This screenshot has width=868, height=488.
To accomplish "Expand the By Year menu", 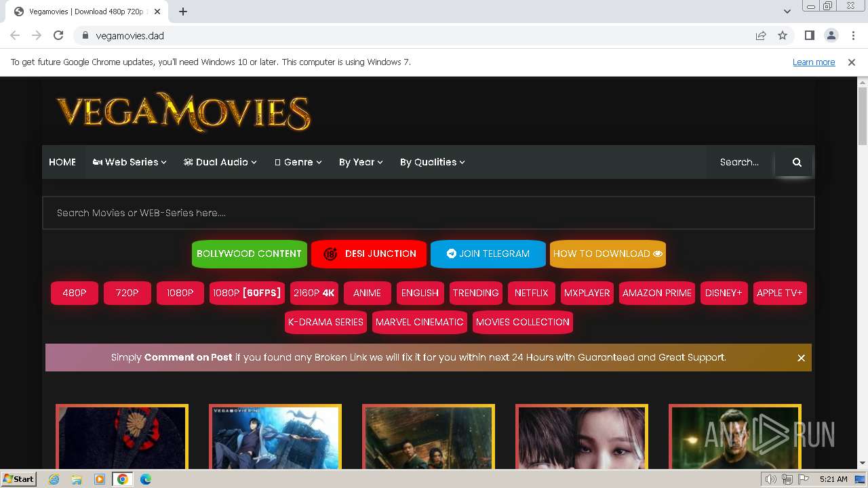I will click(361, 162).
